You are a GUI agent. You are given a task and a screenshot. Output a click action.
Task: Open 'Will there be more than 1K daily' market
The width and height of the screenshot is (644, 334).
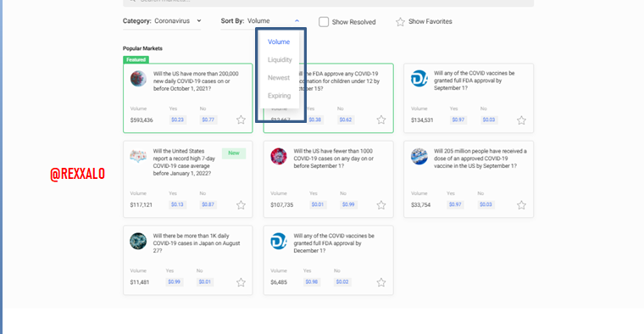197,243
